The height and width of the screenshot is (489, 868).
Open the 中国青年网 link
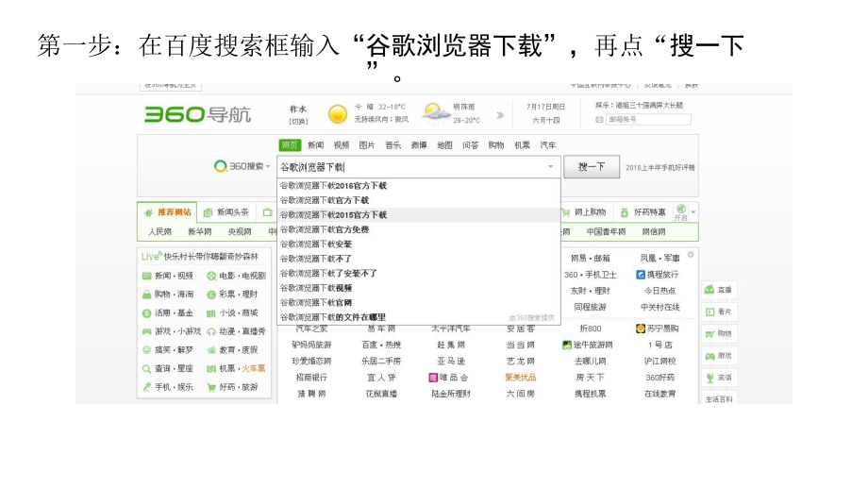(x=606, y=232)
